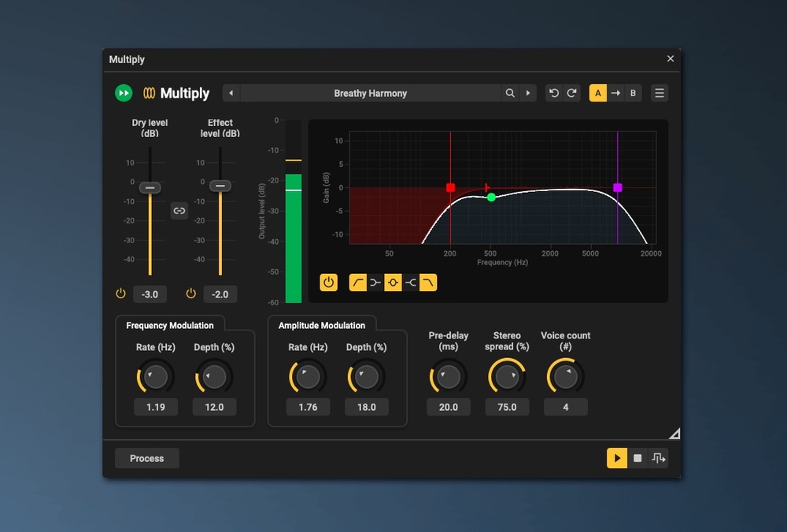787x532 pixels.
Task: Enable the low-pass filter band button
Action: (x=428, y=283)
